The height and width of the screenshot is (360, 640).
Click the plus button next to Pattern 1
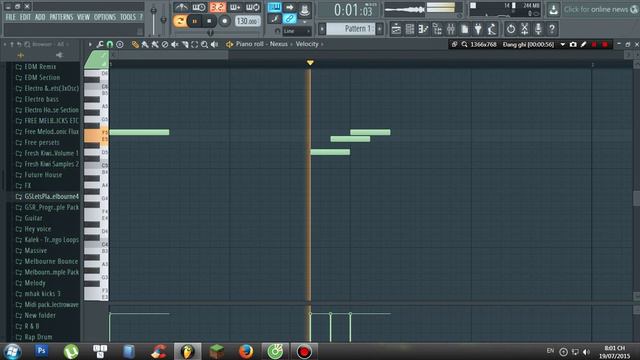(x=380, y=29)
